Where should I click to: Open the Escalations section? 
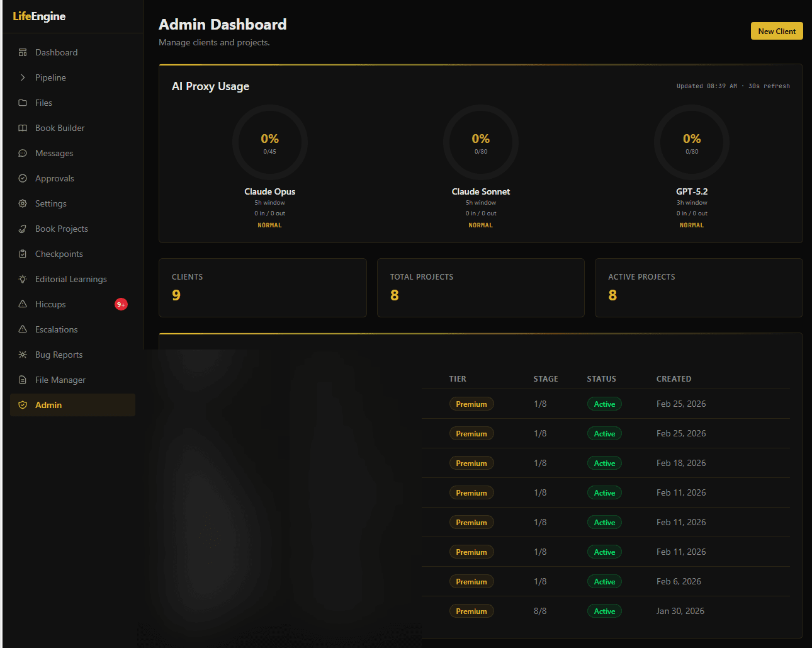coord(55,329)
